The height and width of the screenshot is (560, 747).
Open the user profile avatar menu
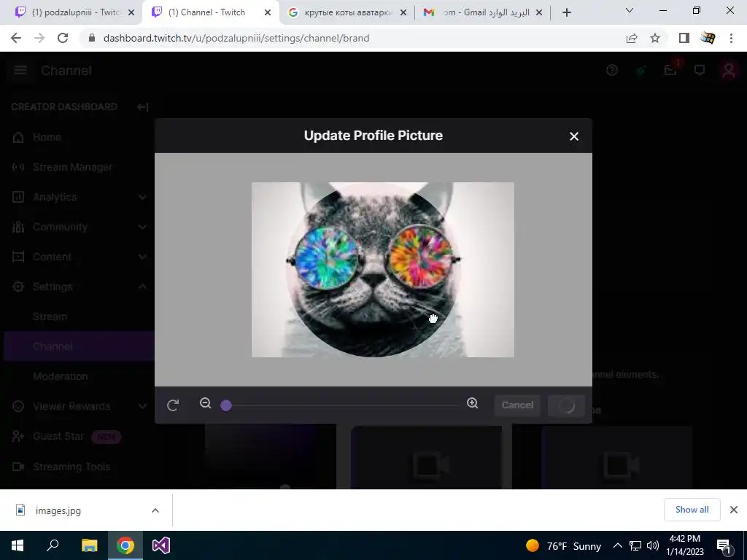point(729,71)
